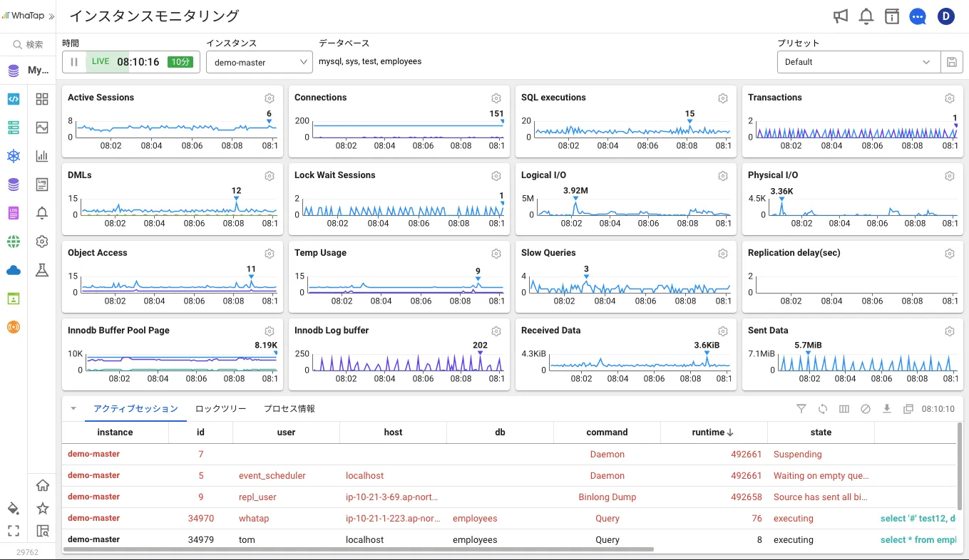Open the alert bell menu in sidebar
The image size is (969, 560).
pyautogui.click(x=42, y=213)
